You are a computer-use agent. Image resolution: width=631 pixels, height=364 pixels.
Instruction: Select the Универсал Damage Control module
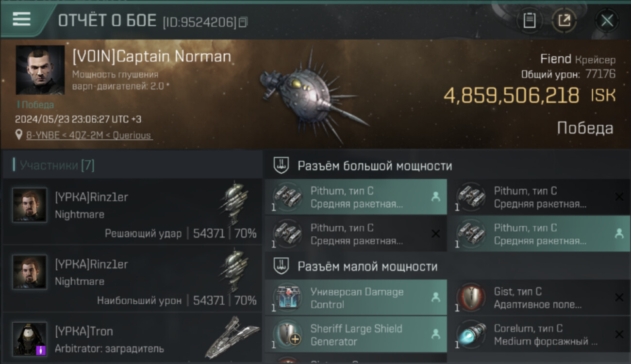(356, 298)
